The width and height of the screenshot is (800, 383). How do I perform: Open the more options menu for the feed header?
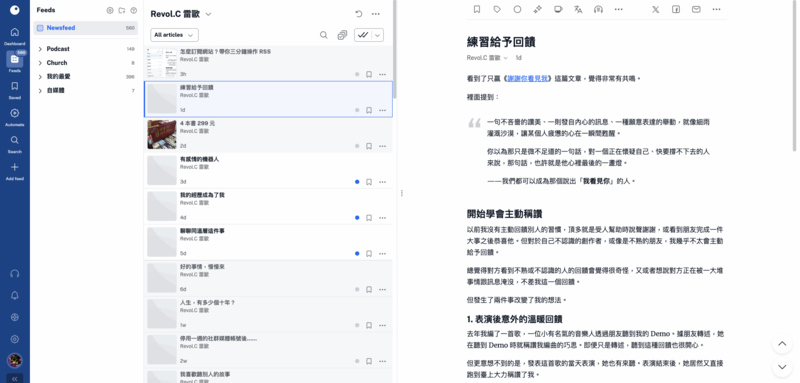[x=376, y=14]
